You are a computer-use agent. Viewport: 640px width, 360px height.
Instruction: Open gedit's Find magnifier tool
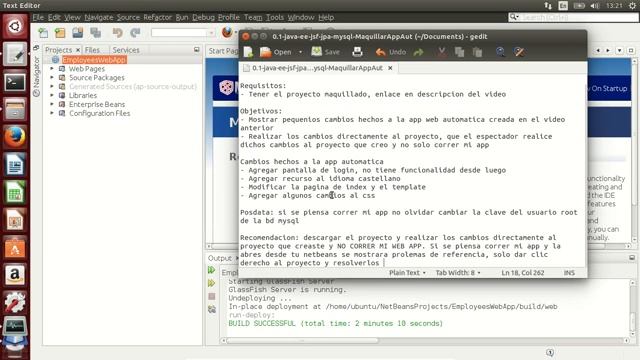[x=500, y=52]
